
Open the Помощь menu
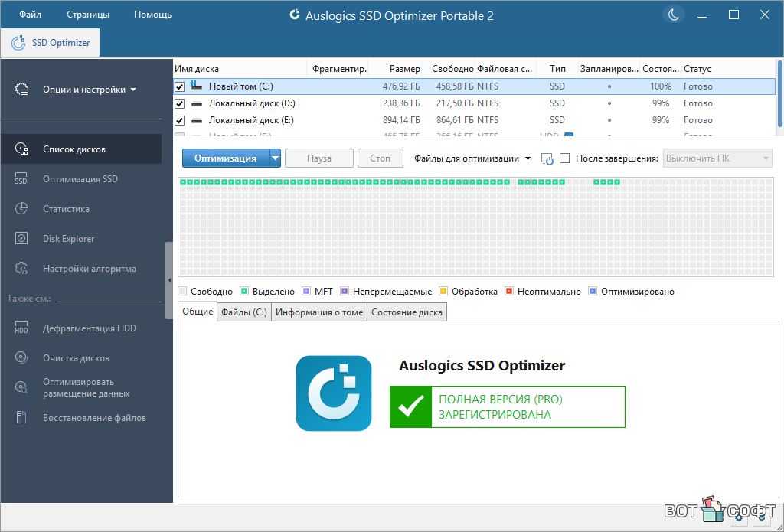tap(152, 15)
